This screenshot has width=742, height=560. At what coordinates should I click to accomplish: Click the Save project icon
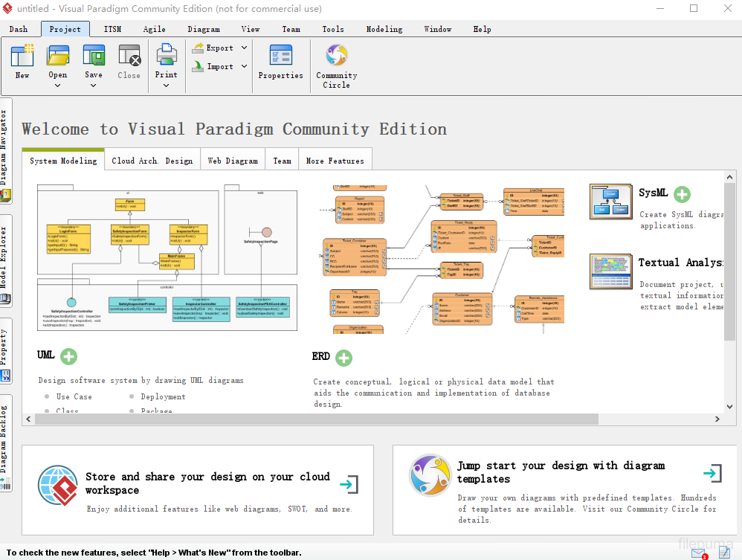[x=94, y=57]
